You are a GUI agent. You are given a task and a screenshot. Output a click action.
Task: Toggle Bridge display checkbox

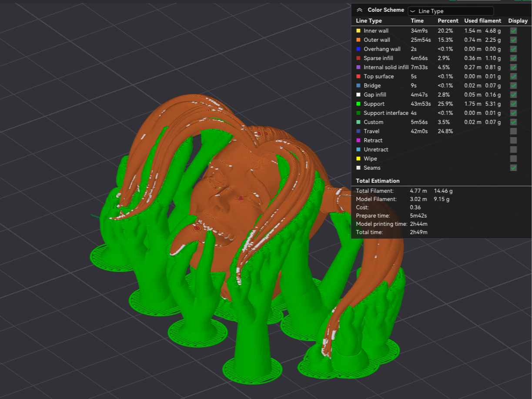coord(513,85)
